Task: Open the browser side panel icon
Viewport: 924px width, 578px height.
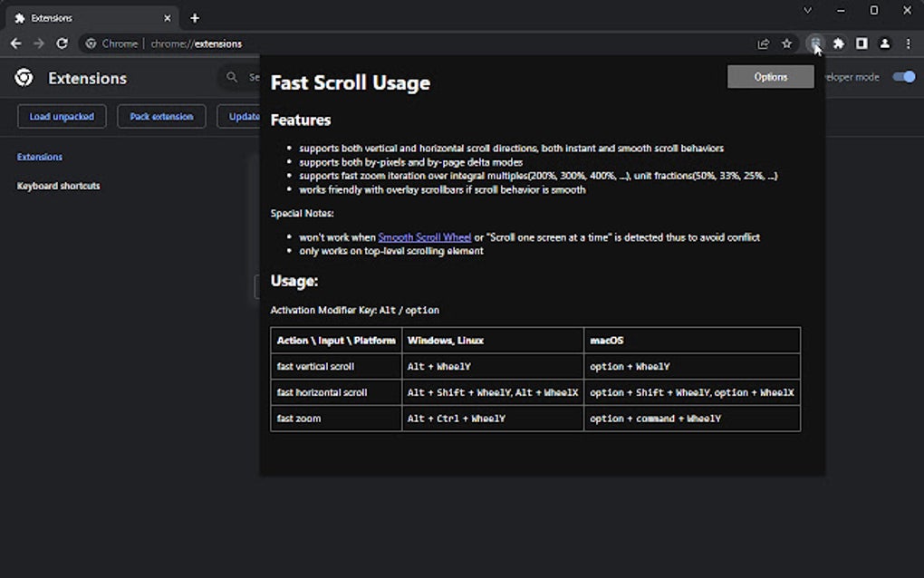Action: [x=861, y=43]
